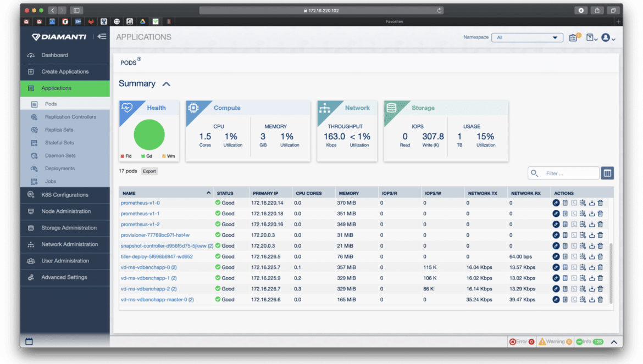Screen dimensions: 643x364
Task: Collapse the Summary section chevron
Action: coord(166,84)
